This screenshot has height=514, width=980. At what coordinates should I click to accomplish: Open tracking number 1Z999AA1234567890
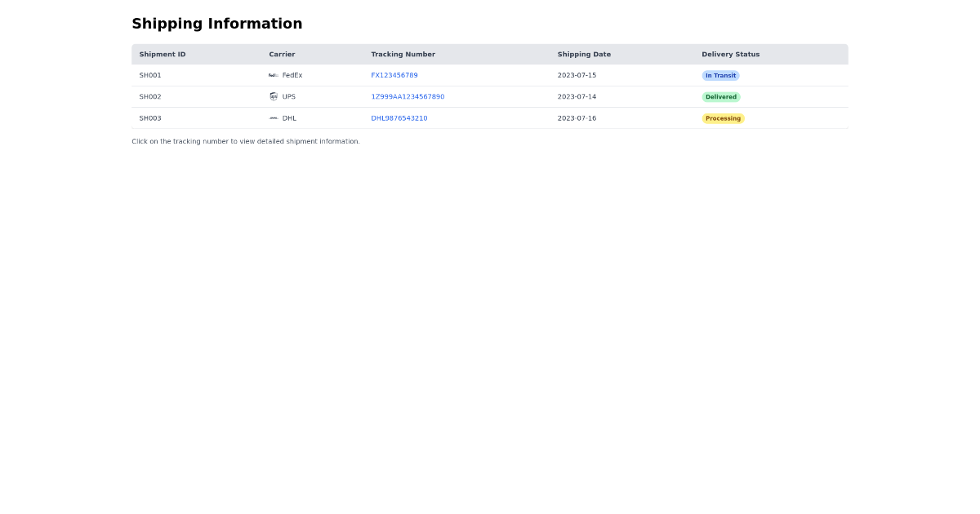tap(408, 96)
